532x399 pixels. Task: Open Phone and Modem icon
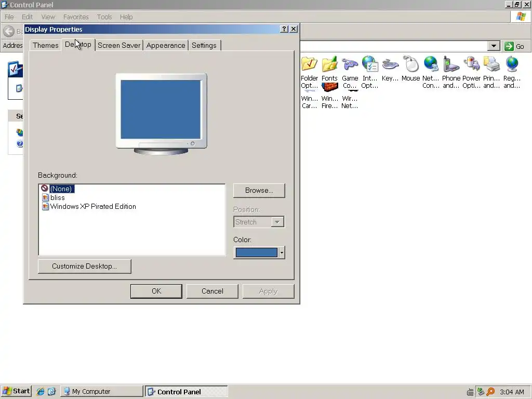tap(451, 64)
